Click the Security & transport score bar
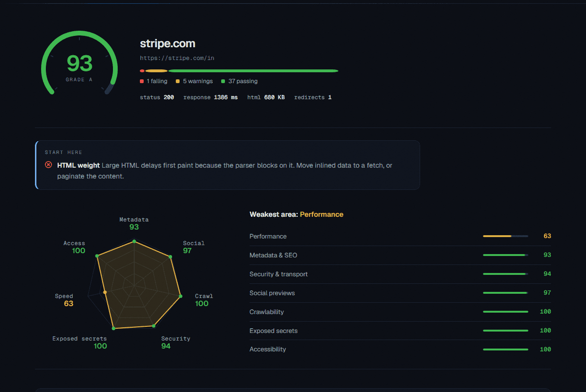 [506, 274]
